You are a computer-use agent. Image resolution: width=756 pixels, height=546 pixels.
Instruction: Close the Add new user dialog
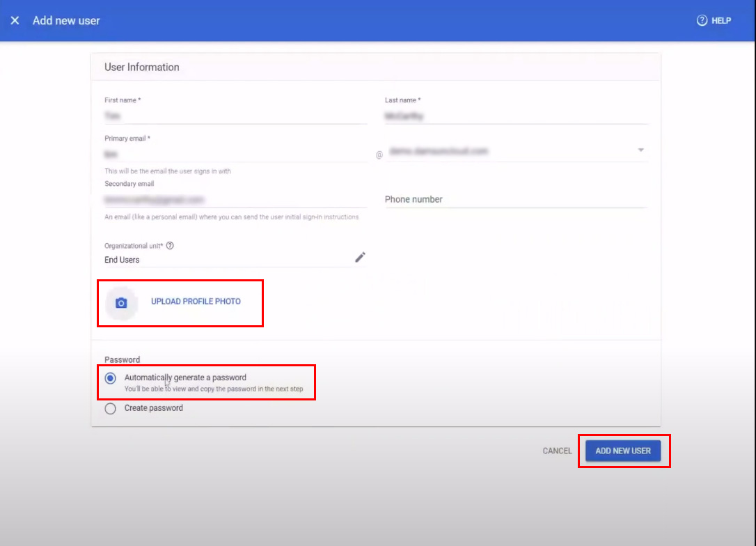click(x=15, y=21)
